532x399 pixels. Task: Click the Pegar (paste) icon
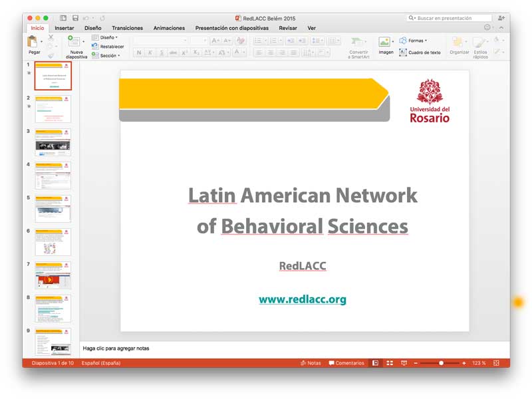33,43
